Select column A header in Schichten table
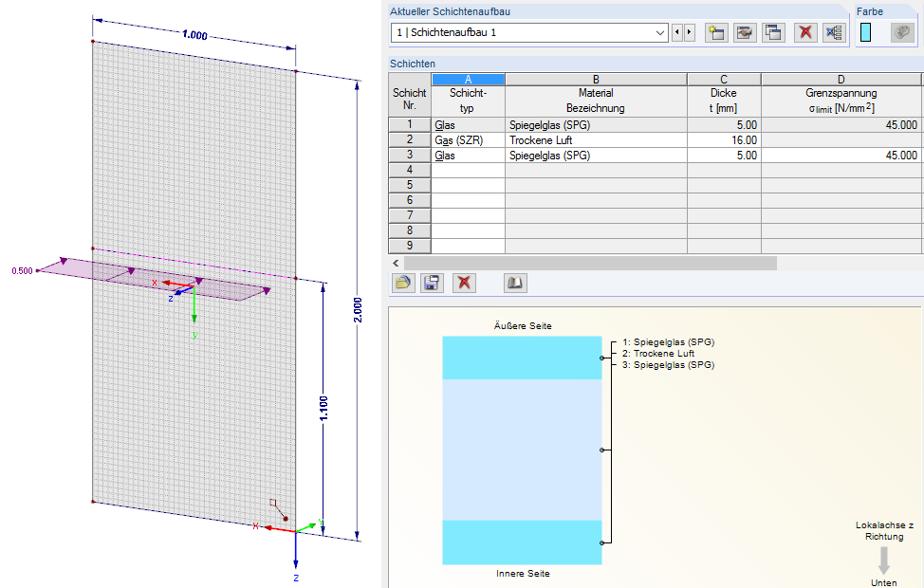 pyautogui.click(x=468, y=80)
